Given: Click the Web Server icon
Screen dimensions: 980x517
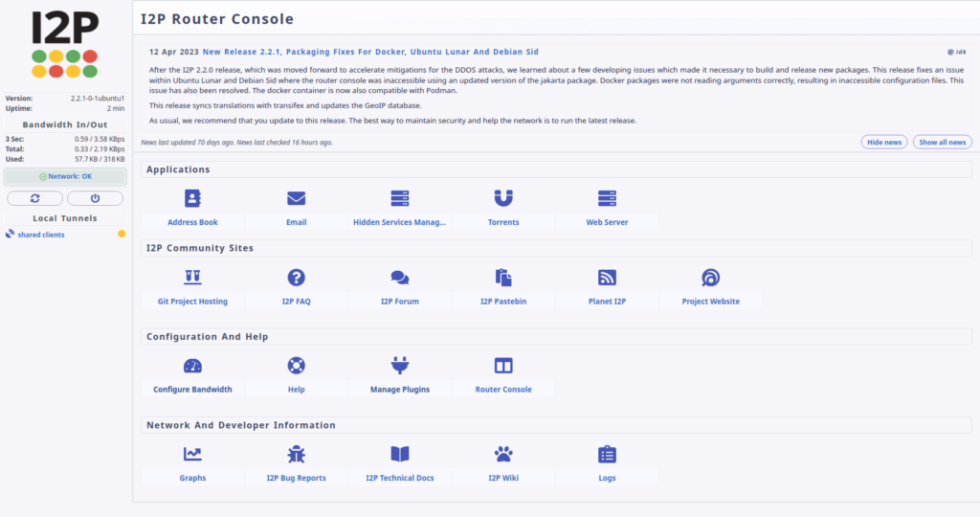Looking at the screenshot, I should pos(607,198).
